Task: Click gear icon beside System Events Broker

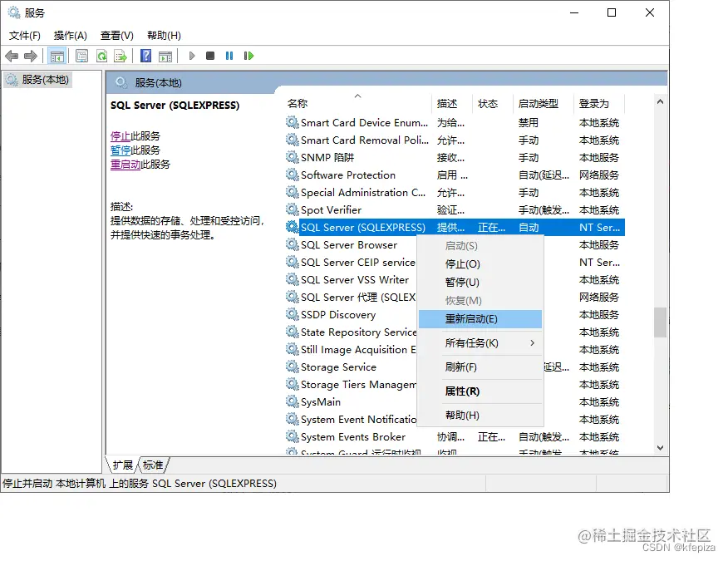Action: pos(292,436)
